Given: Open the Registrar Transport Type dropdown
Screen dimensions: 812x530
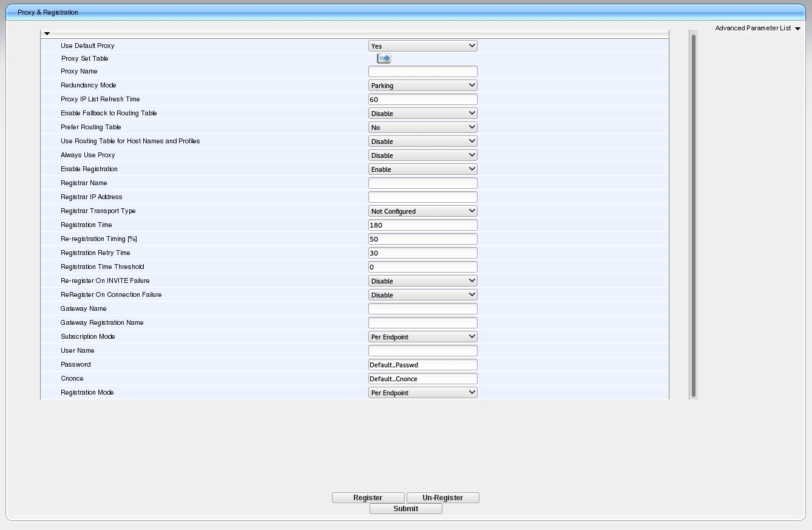Looking at the screenshot, I should [x=423, y=211].
